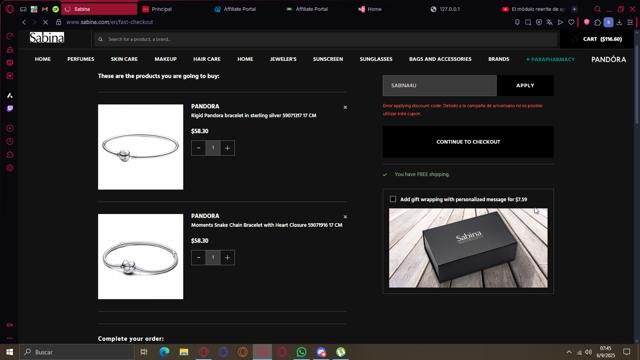Open Task View from the taskbar
640x360 pixels.
[x=144, y=352]
